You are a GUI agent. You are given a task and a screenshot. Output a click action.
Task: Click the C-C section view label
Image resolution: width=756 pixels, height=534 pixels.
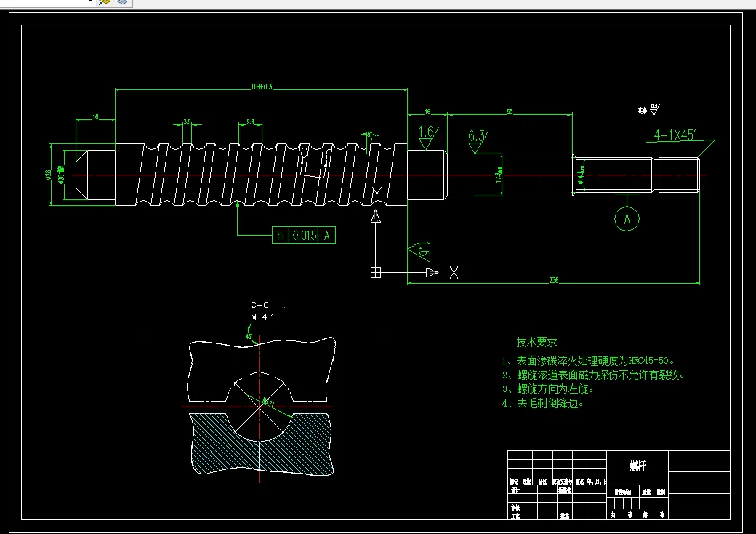(260, 305)
